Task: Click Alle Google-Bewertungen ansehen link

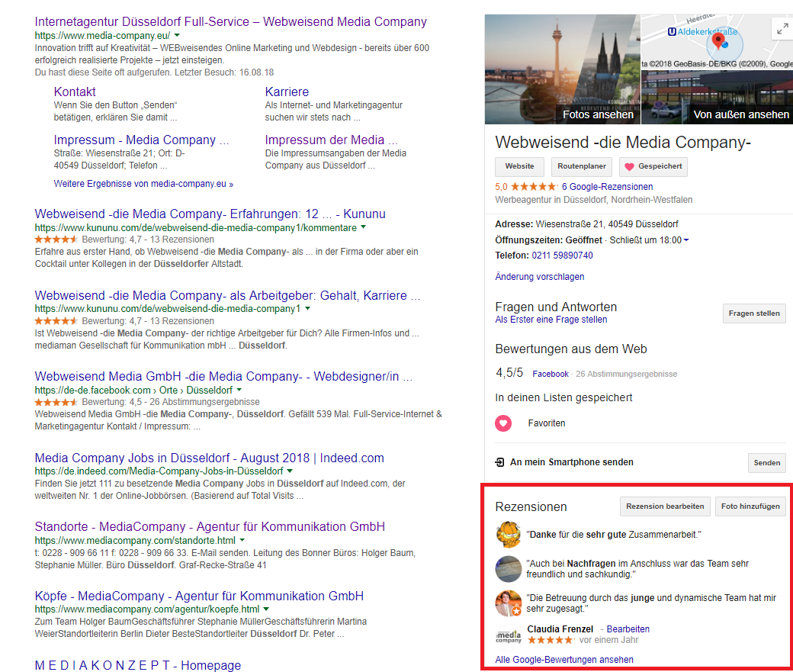Action: point(564,659)
